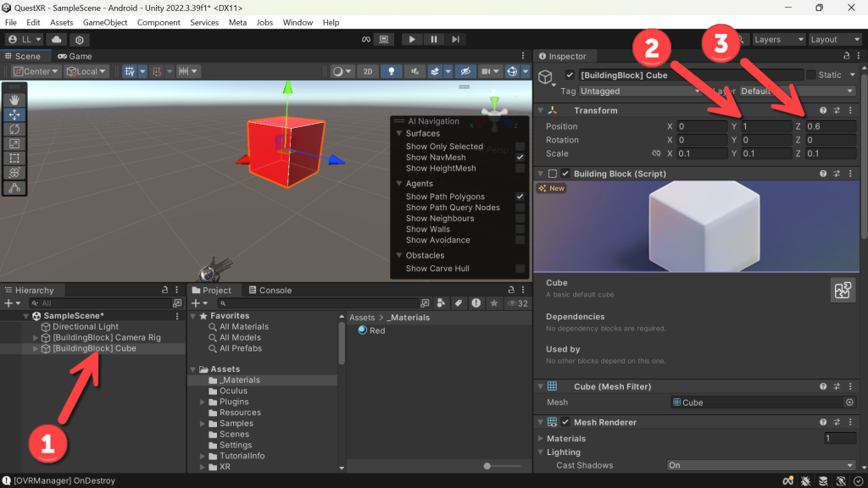Click the Pause button
Image resolution: width=868 pixels, height=488 pixels.
[x=433, y=39]
